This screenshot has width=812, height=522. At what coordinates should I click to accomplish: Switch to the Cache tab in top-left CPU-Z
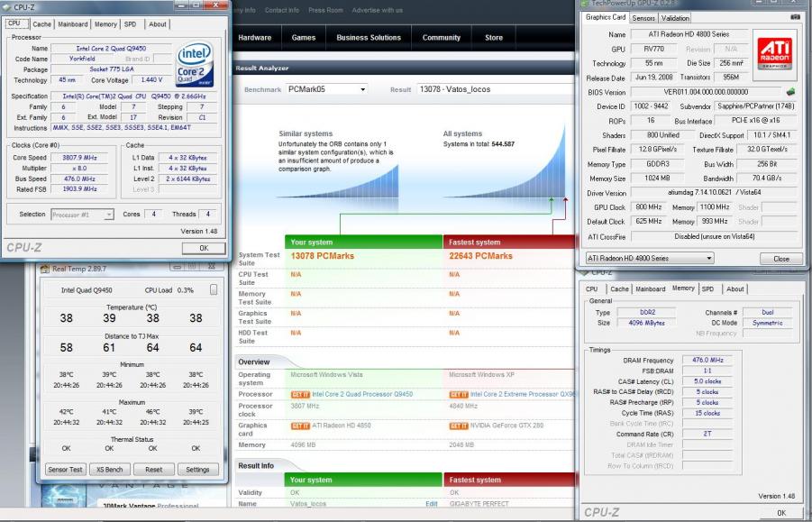42,24
